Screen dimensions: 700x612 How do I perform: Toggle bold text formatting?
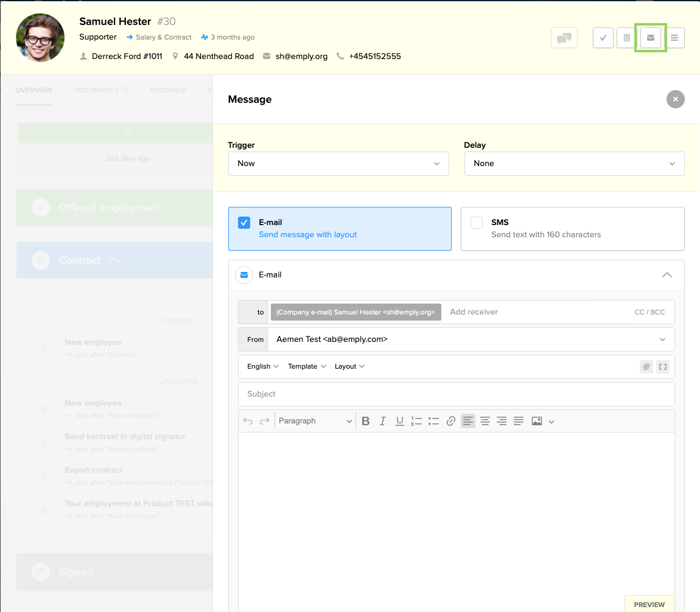click(x=366, y=421)
